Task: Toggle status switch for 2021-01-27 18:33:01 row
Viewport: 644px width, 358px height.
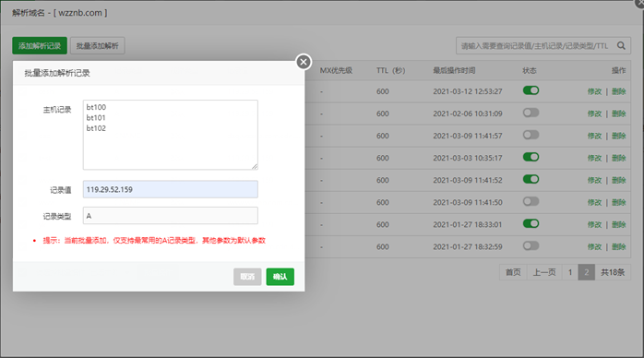Action: (x=531, y=223)
